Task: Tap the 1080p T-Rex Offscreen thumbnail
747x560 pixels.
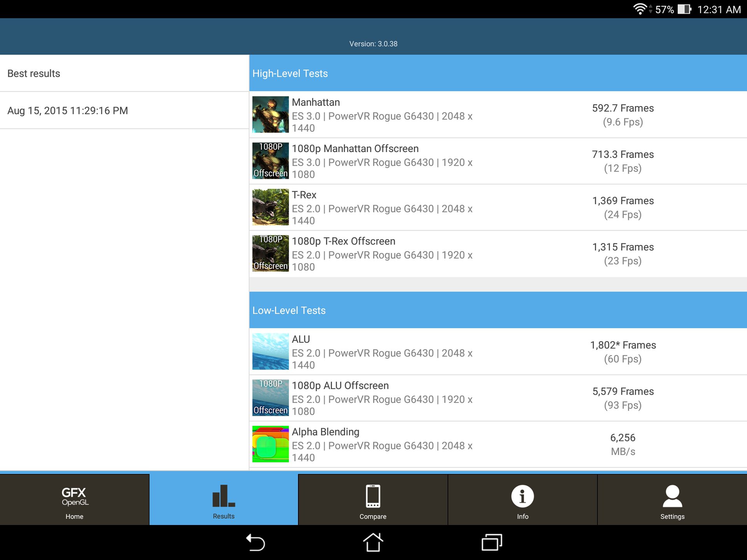Action: [x=270, y=254]
